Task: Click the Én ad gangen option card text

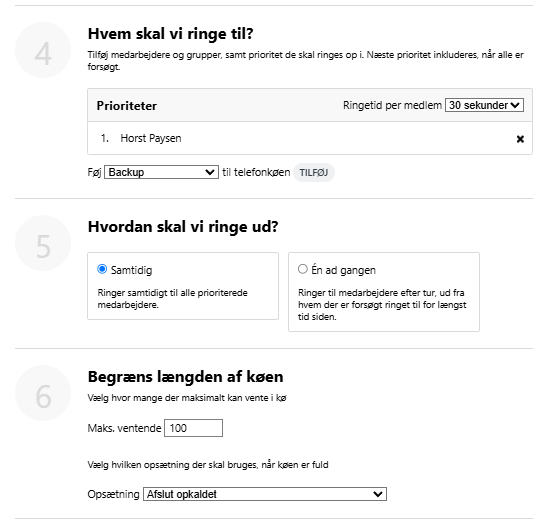Action: click(382, 305)
